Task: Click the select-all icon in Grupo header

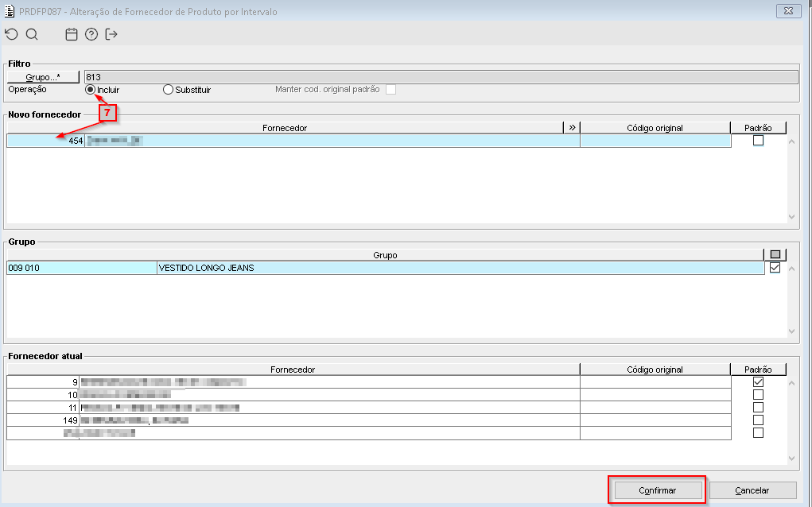Action: (775, 254)
